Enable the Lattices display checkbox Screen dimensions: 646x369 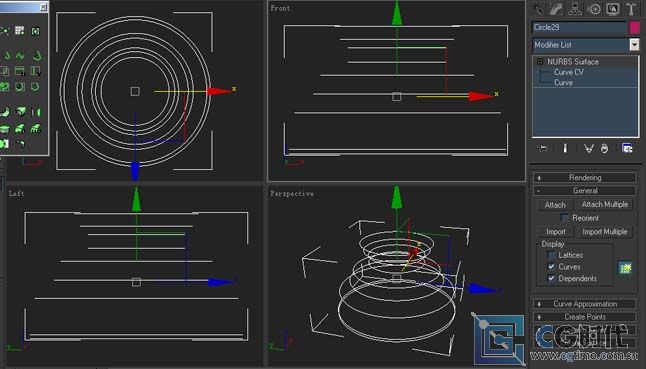click(551, 255)
